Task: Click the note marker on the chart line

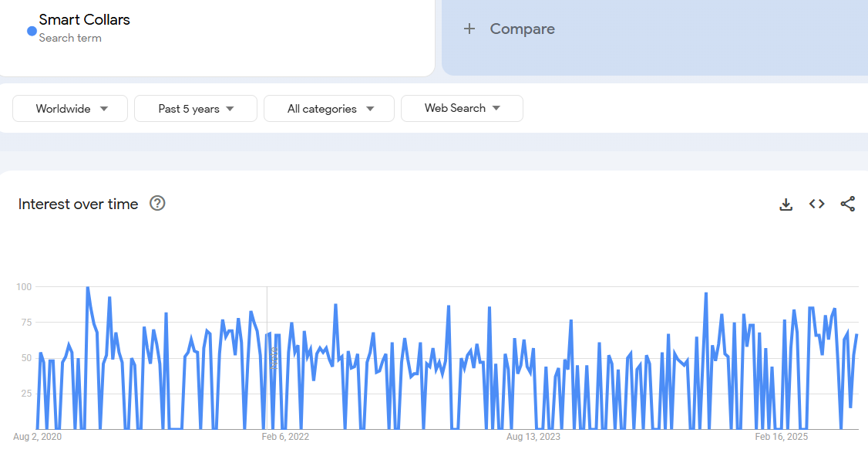Action: click(x=273, y=357)
